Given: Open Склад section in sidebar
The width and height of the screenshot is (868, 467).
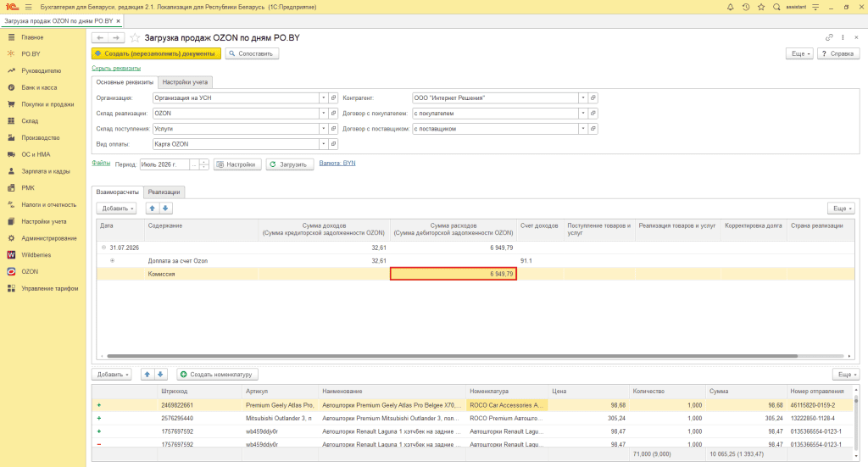Looking at the screenshot, I should tap(30, 120).
